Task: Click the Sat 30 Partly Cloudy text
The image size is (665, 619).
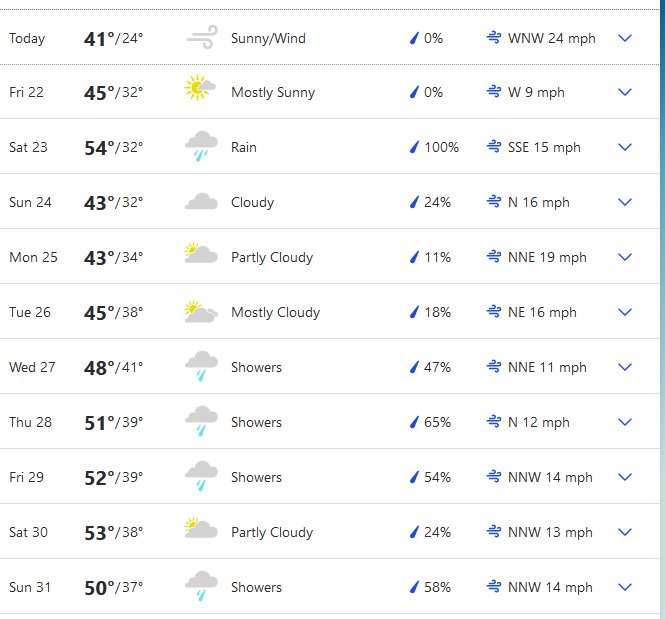Action: (272, 532)
